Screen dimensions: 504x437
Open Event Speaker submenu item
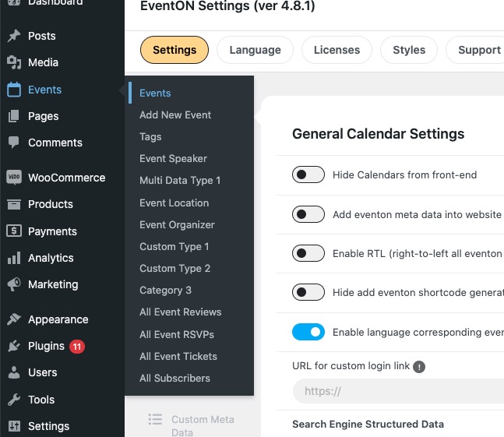[173, 158]
